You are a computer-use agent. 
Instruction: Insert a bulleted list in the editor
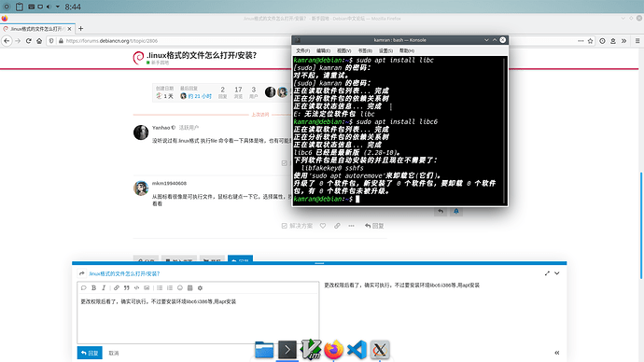click(x=160, y=288)
